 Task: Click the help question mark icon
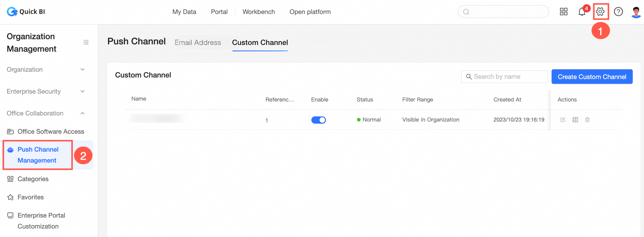coord(618,12)
